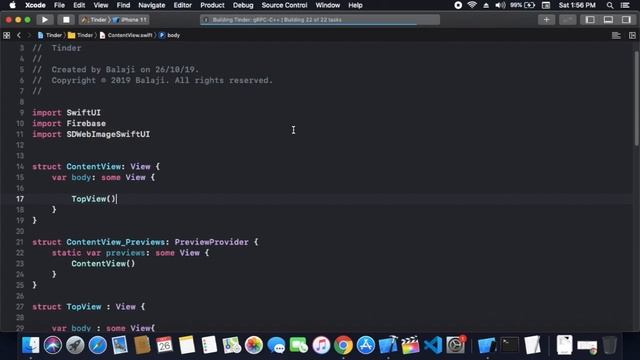Open the Product menu
Image resolution: width=640 pixels, height=360 pixels.
click(212, 5)
